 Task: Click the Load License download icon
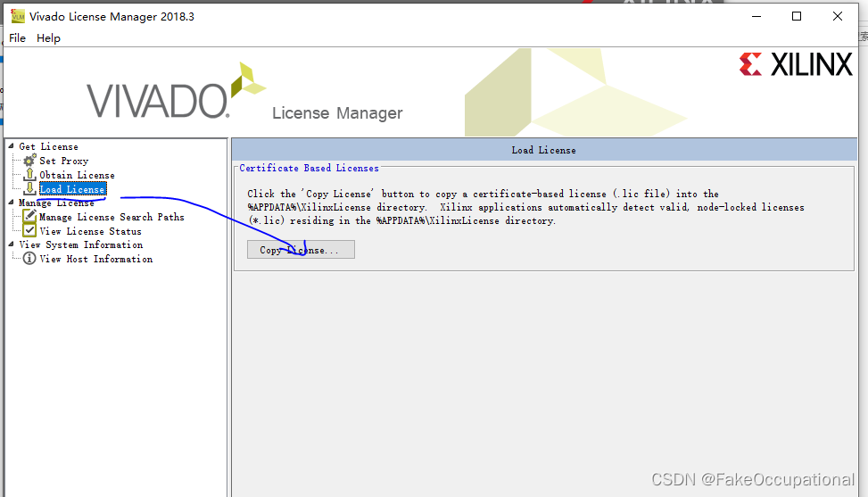pos(30,189)
